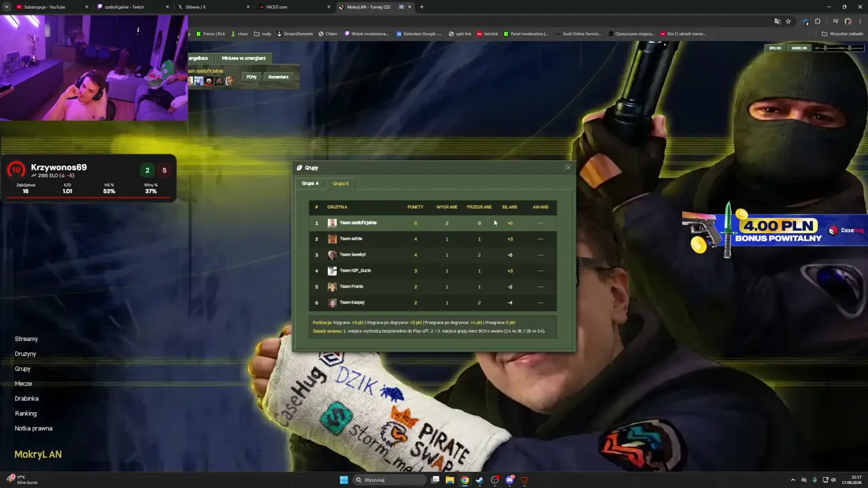
Task: Open the betclick bookmark
Action: 488,34
